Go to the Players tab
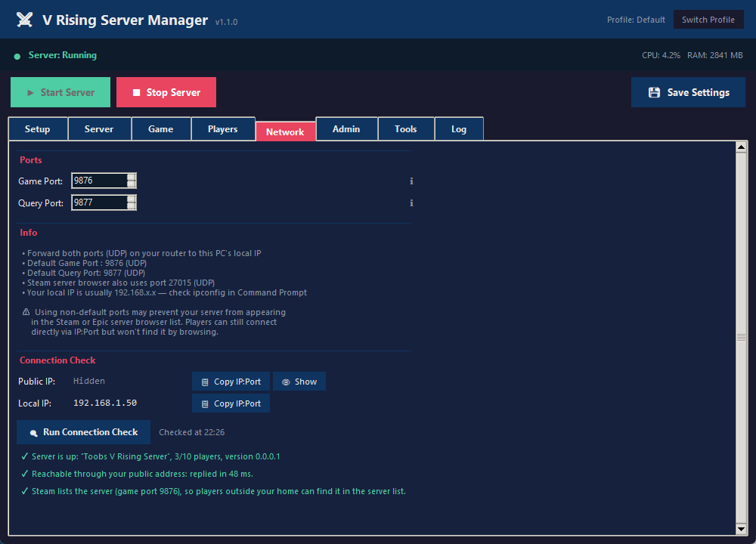 point(223,128)
